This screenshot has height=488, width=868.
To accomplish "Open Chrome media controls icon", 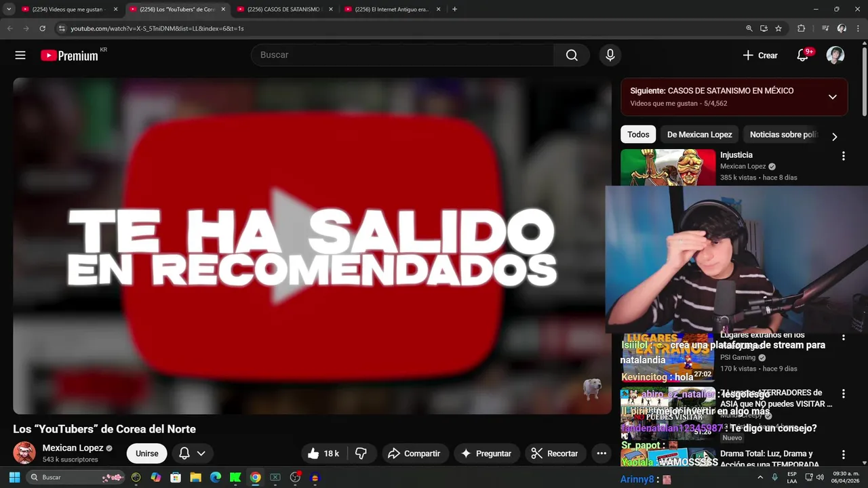I will tap(825, 28).
